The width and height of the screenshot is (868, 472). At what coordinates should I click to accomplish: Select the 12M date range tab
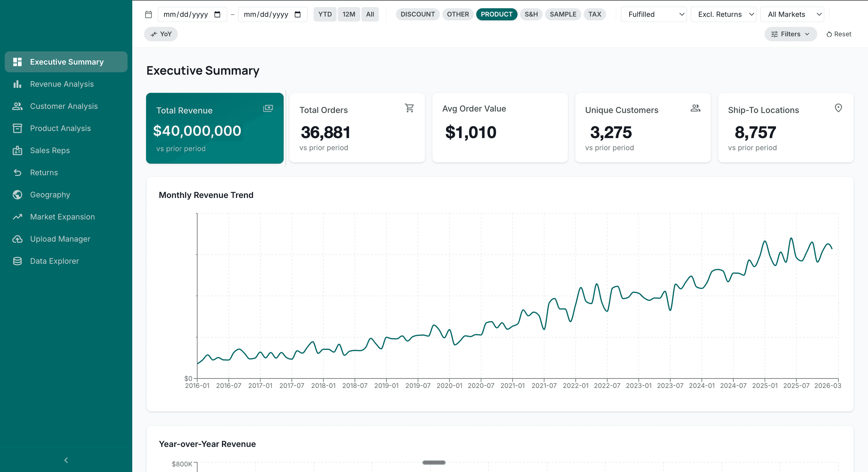pyautogui.click(x=348, y=14)
